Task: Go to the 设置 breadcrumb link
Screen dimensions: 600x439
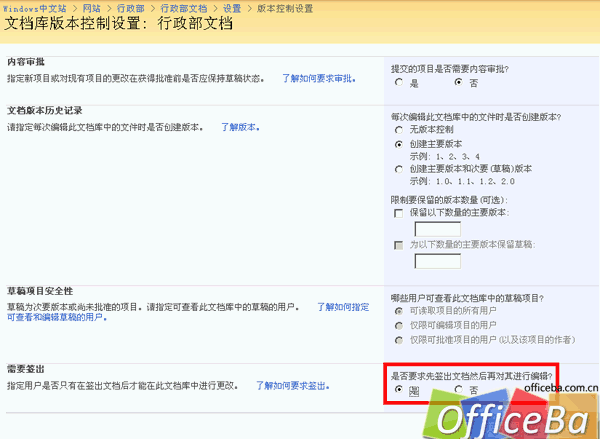Action: pyautogui.click(x=232, y=8)
